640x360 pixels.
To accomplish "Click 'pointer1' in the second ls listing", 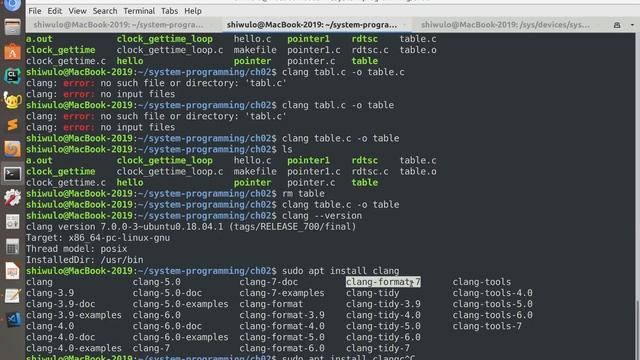I will point(308,161).
